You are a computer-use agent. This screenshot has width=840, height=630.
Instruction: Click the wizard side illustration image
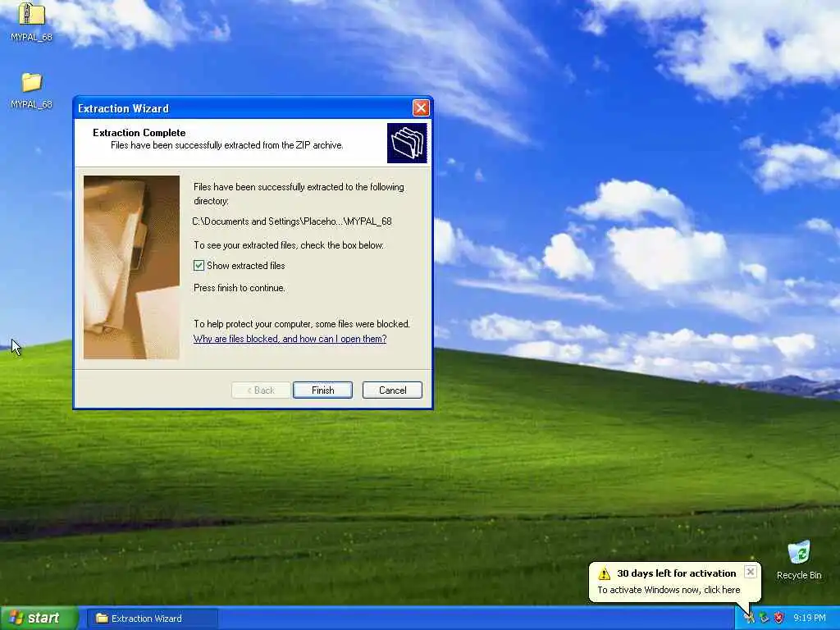click(x=132, y=267)
